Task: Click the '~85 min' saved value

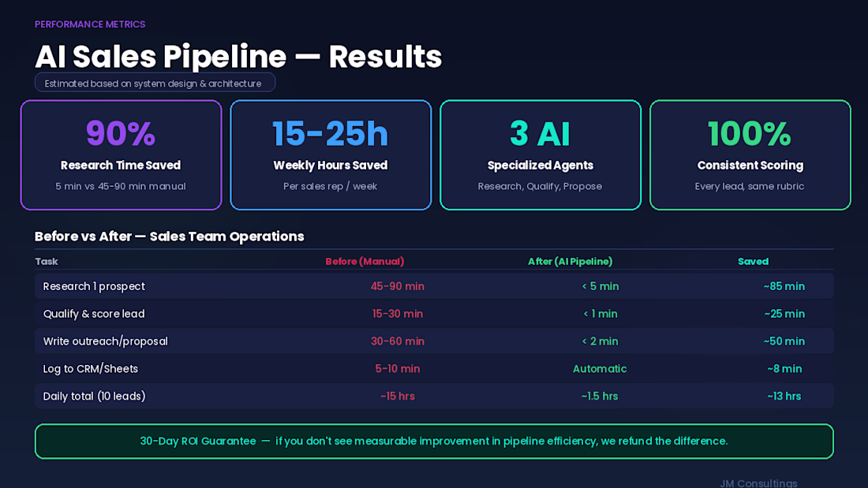Action: tap(784, 286)
